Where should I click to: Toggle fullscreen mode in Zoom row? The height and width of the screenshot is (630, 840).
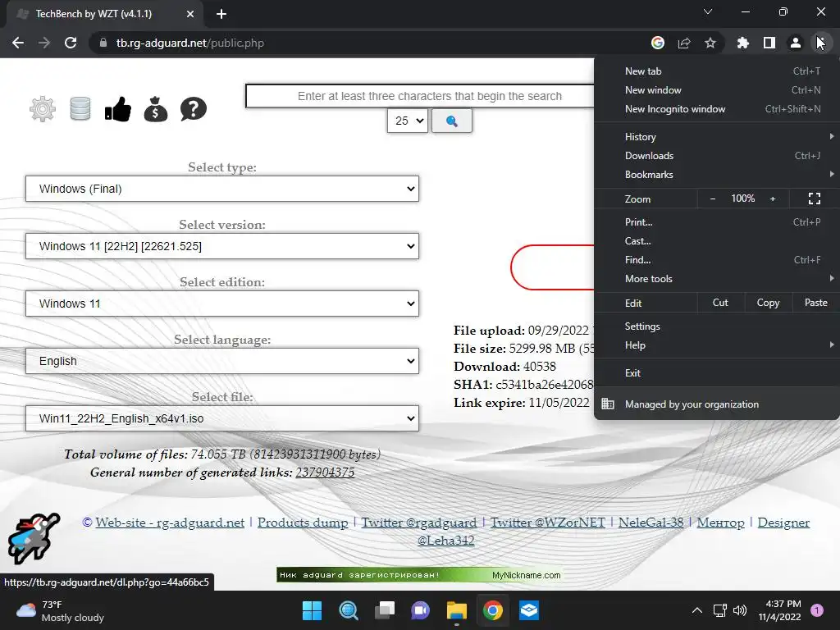pos(815,199)
